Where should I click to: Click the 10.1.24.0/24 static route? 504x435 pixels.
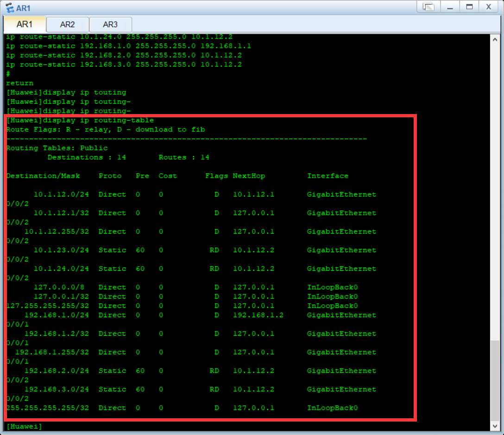pyautogui.click(x=61, y=269)
